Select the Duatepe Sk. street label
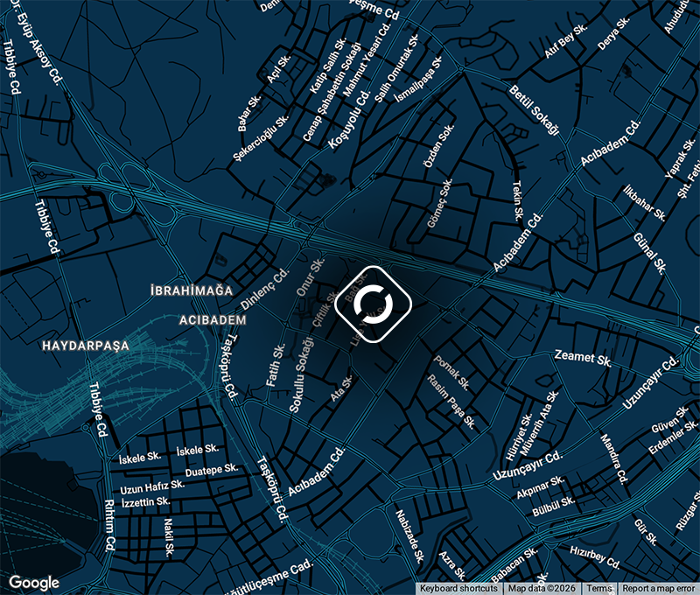The image size is (700, 595). pos(213,469)
